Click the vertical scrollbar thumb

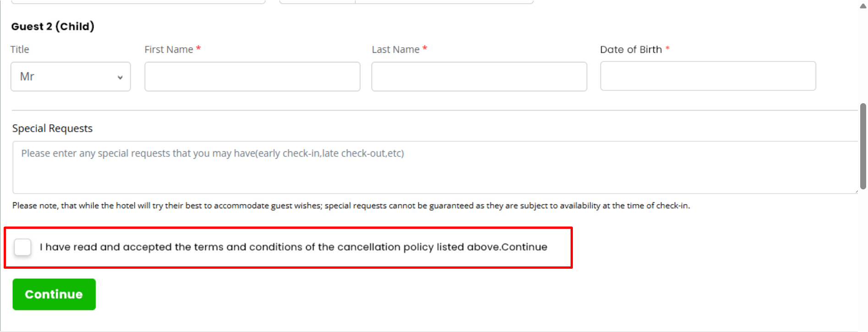863,146
